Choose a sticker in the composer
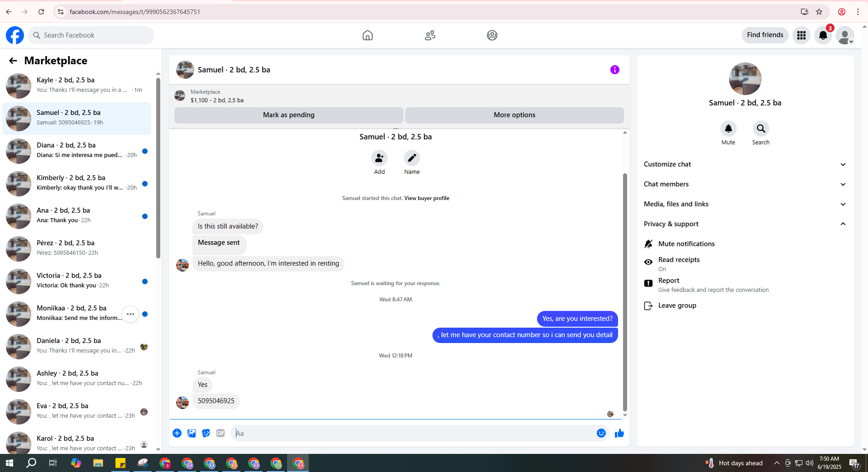 pyautogui.click(x=206, y=433)
